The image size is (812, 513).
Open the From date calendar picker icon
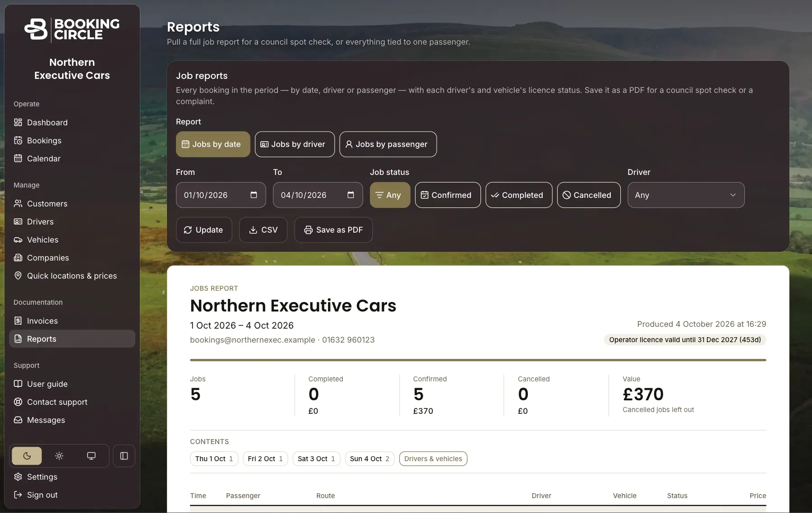[x=254, y=195]
